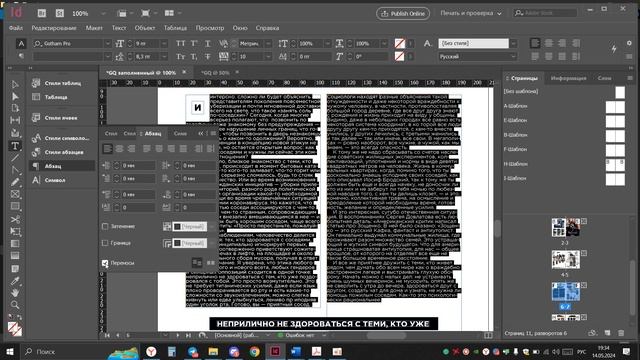Viewport: 640px width, 360px height.
Task: Select the Eyedropper tool
Action: coord(15,281)
